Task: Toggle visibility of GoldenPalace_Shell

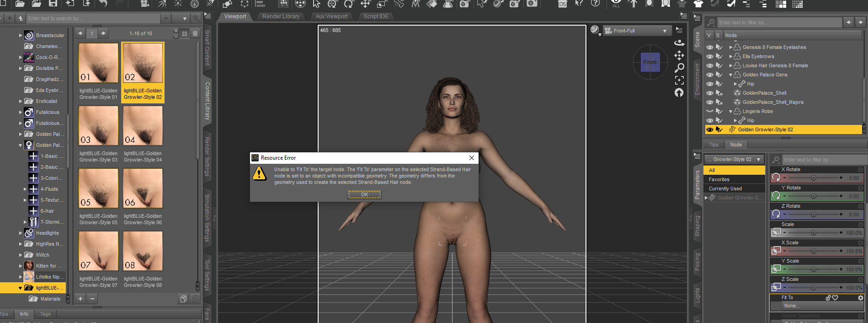Action: (710, 93)
